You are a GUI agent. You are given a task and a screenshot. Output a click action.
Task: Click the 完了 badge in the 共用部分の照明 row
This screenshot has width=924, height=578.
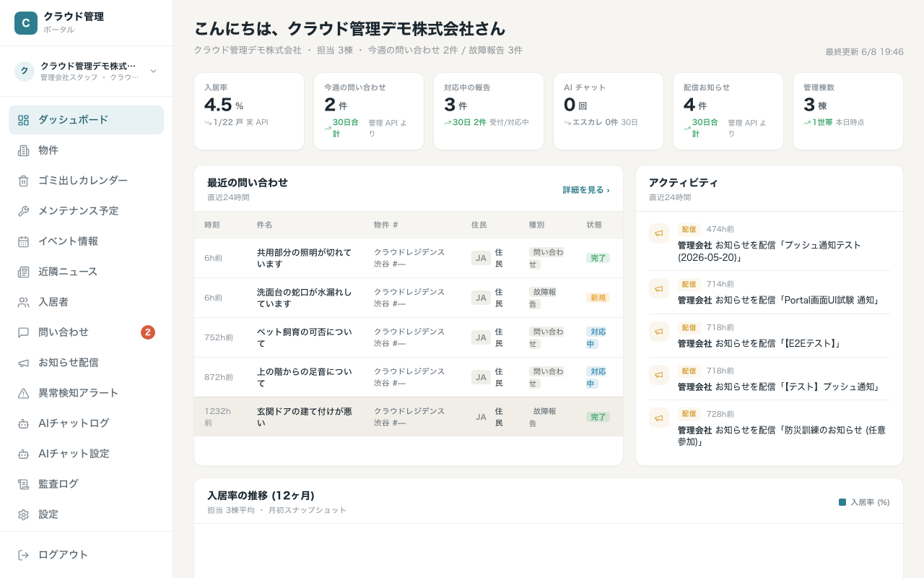[598, 258]
